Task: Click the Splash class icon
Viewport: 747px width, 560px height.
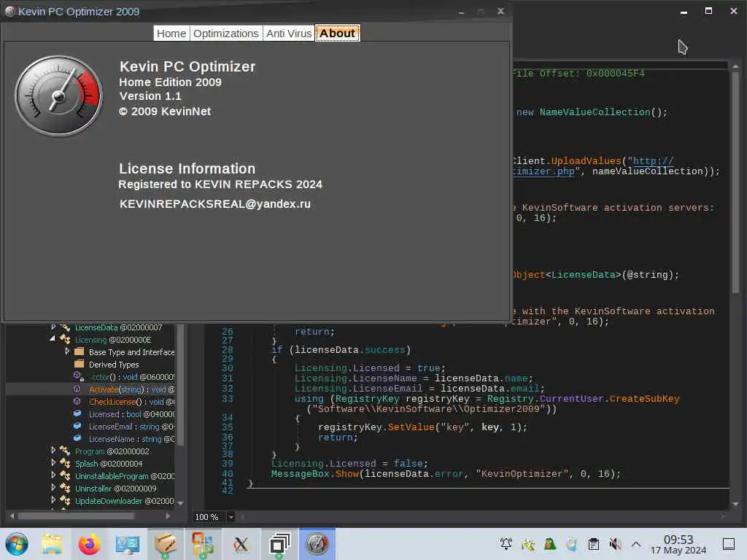Action: (65, 463)
